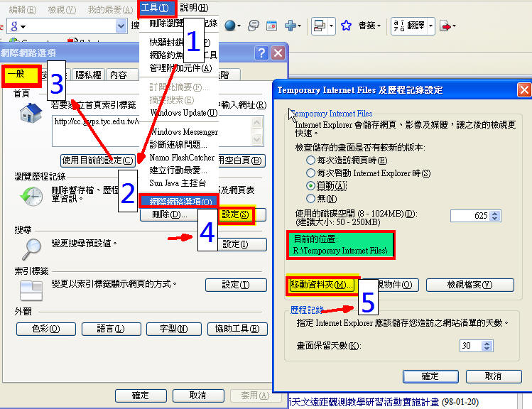Click 設定(T) button in 索引標籤 section

click(236, 285)
